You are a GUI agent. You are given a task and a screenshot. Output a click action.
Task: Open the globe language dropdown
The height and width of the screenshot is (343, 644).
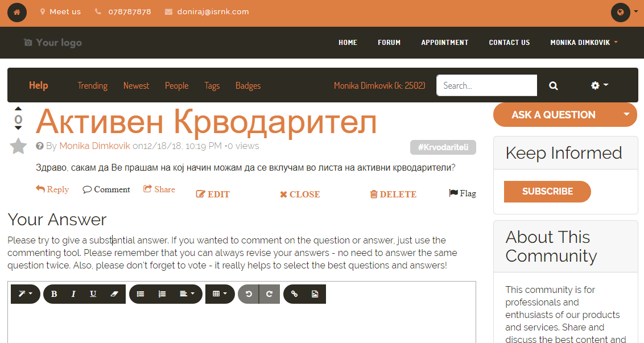(x=624, y=12)
